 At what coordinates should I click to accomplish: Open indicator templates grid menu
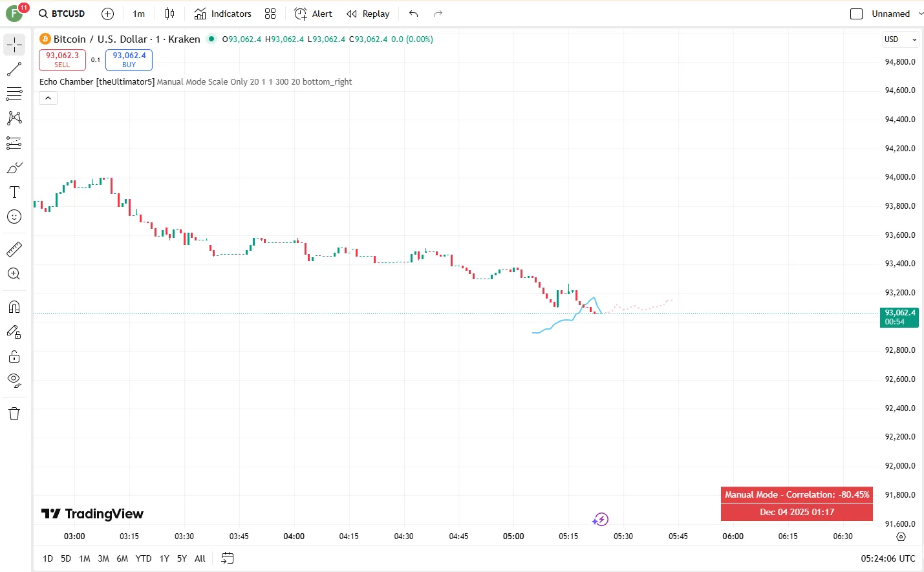pos(270,14)
